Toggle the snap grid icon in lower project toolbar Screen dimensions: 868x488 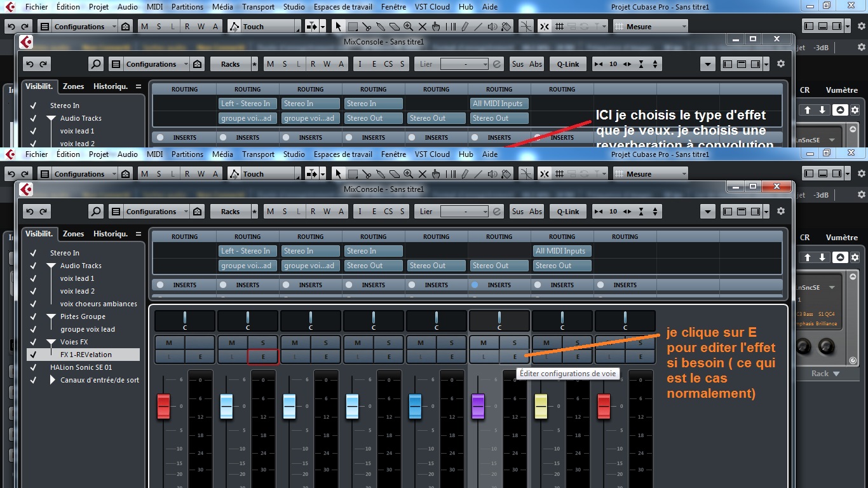click(x=560, y=174)
